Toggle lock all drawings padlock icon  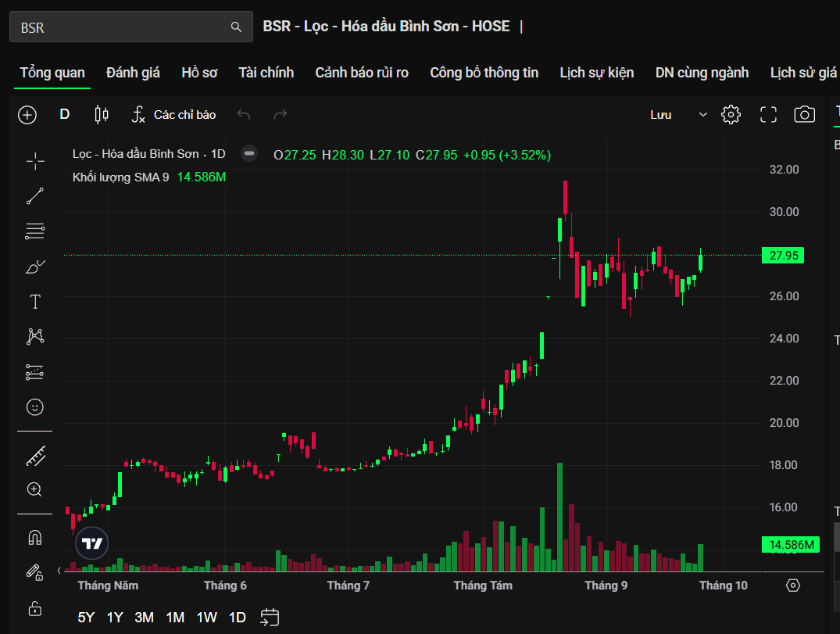35,609
